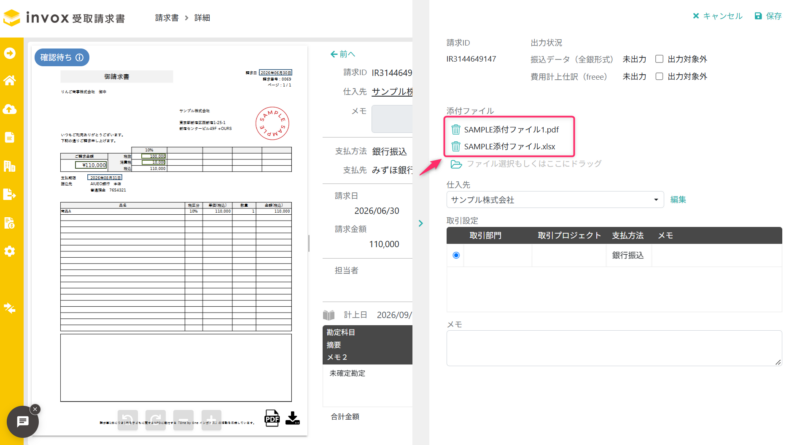The height and width of the screenshot is (445, 800).
Task: Click the メモ text area in right panel
Action: [614, 348]
